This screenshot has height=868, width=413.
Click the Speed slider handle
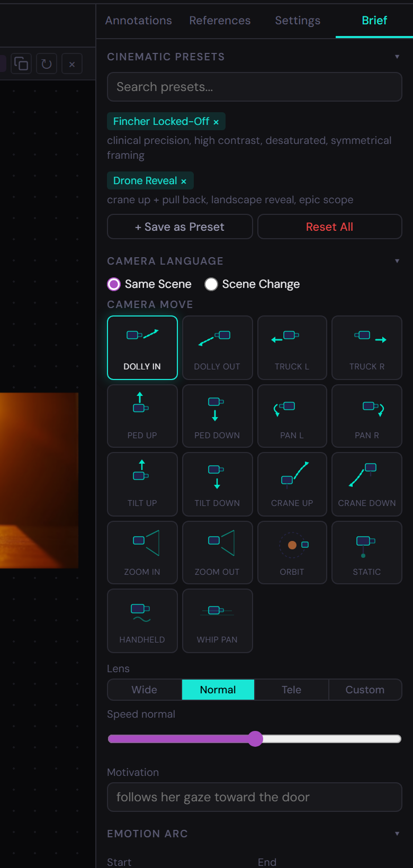click(255, 739)
